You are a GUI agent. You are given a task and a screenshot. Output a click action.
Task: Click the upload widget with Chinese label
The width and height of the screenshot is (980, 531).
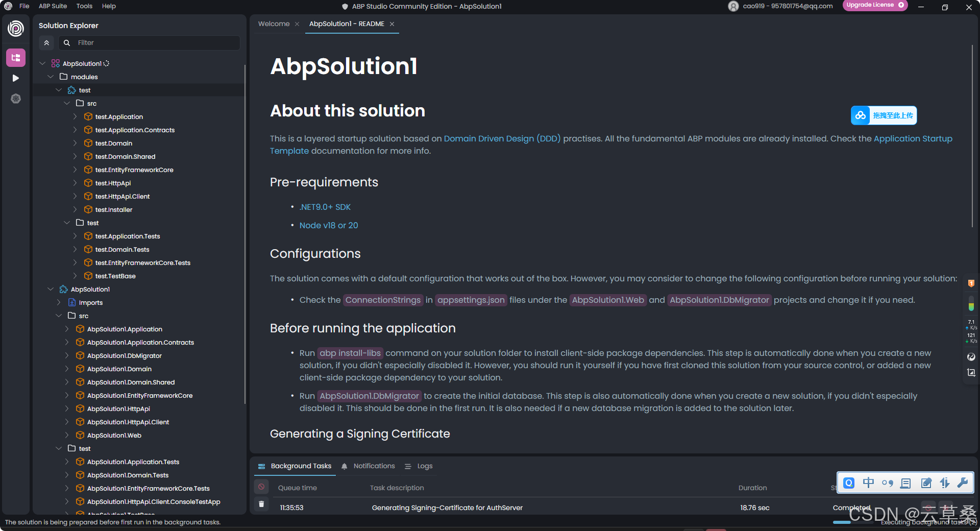(x=884, y=115)
